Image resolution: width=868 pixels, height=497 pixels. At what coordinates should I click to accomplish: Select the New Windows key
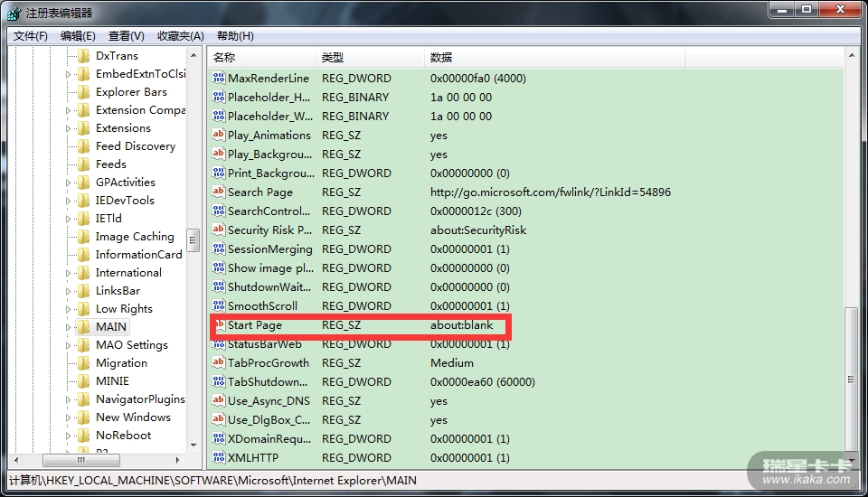coord(134,417)
